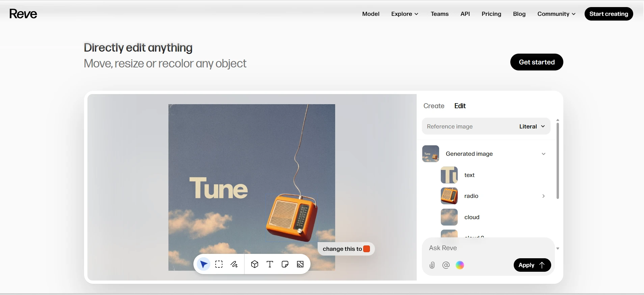Screen dimensions: 644x295
Task: Visit the Blog
Action: (x=519, y=14)
